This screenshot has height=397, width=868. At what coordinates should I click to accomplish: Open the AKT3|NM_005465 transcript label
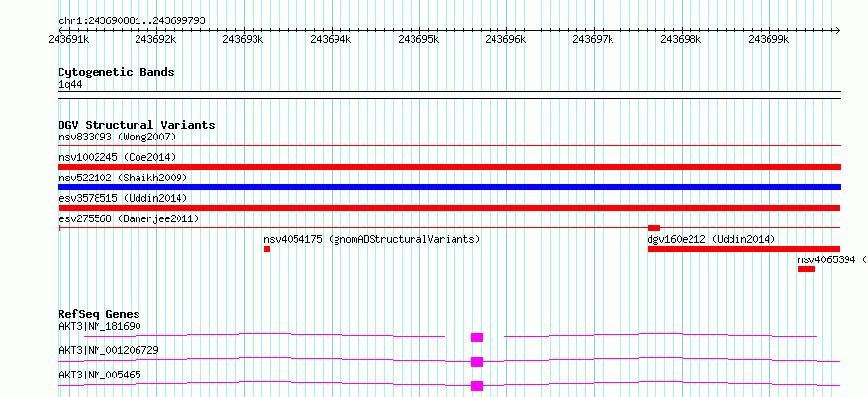coord(99,375)
